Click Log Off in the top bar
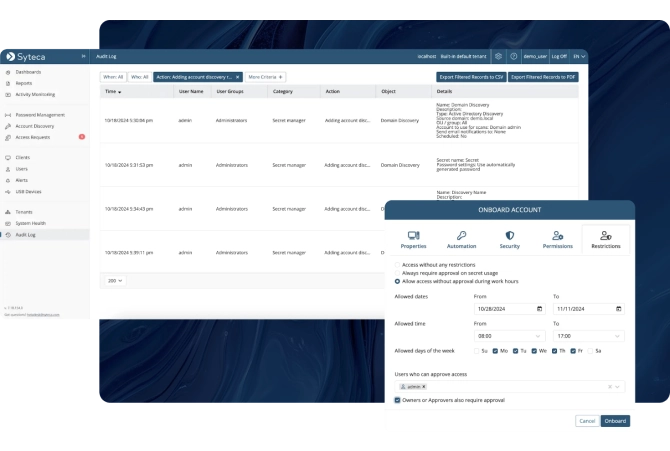Screen dimensions: 670x451 click(559, 56)
